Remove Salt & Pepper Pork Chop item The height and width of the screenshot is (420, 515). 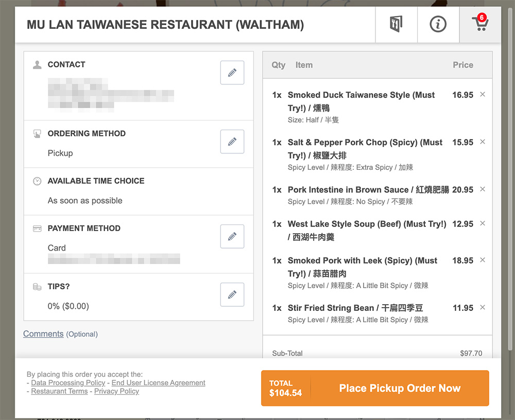pyautogui.click(x=483, y=142)
